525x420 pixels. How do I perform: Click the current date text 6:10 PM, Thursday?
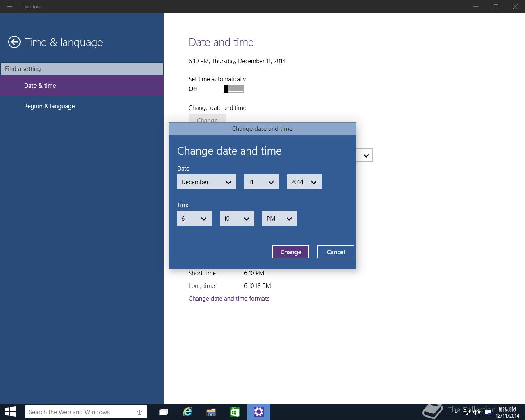[237, 61]
